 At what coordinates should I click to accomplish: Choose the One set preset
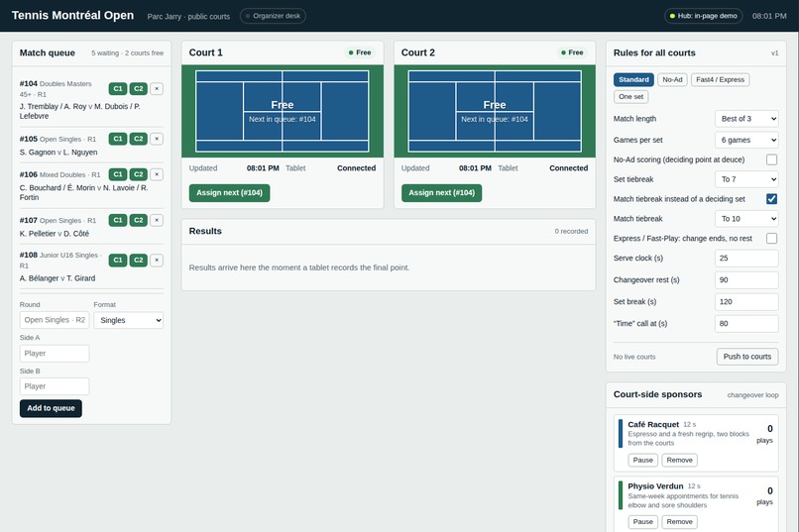click(630, 96)
